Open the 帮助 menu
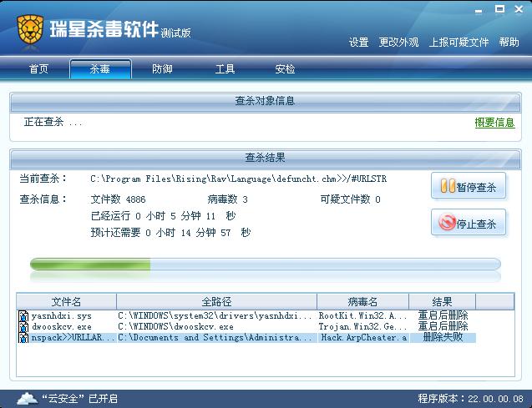532x408 pixels. [509, 43]
